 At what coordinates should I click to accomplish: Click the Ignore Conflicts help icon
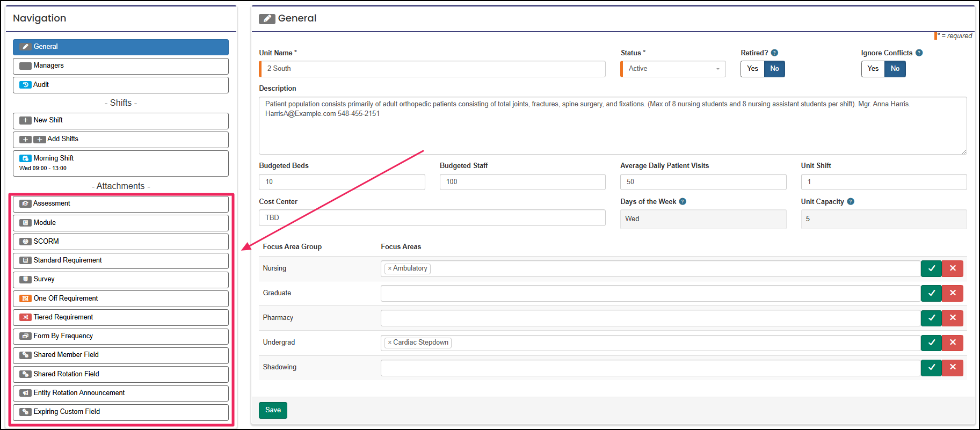(919, 53)
